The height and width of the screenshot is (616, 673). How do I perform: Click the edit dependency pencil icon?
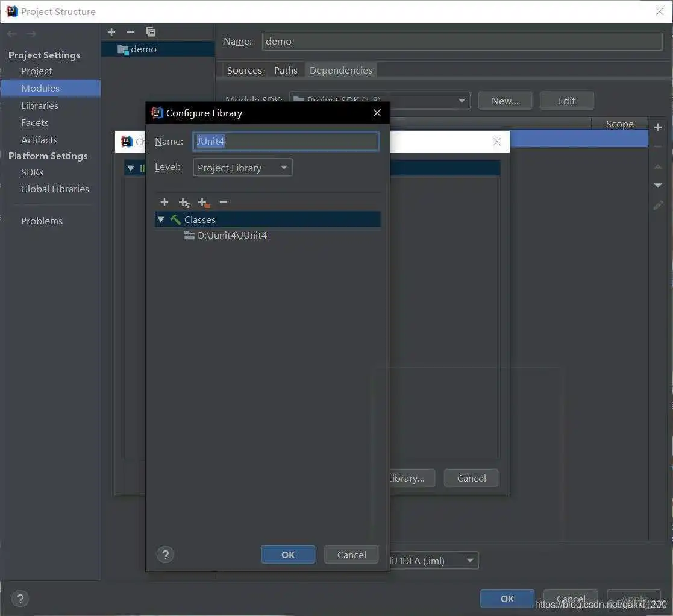click(x=658, y=205)
